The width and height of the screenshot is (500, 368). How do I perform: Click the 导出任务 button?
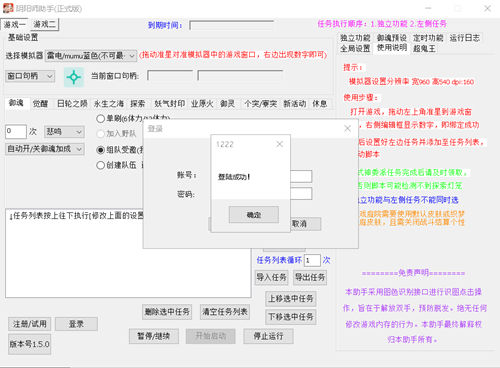(310, 277)
